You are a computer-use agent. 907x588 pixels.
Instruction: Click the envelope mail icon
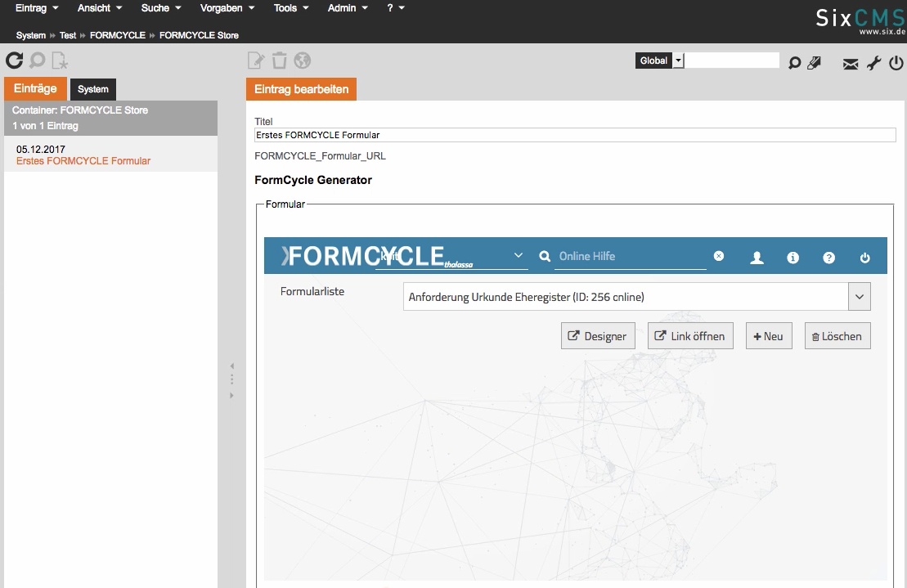pos(851,63)
